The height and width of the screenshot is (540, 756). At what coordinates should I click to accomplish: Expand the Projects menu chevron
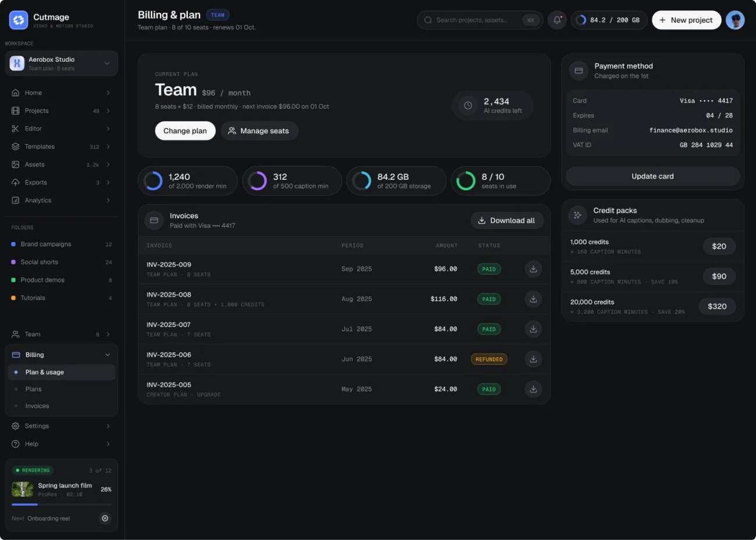(108, 111)
